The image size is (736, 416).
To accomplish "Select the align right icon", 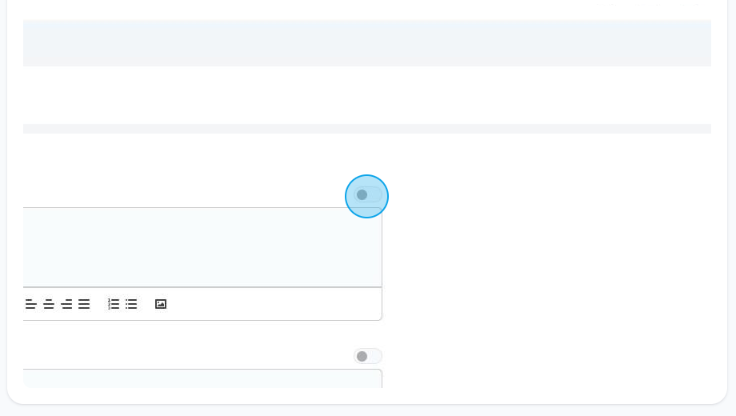I will 67,304.
